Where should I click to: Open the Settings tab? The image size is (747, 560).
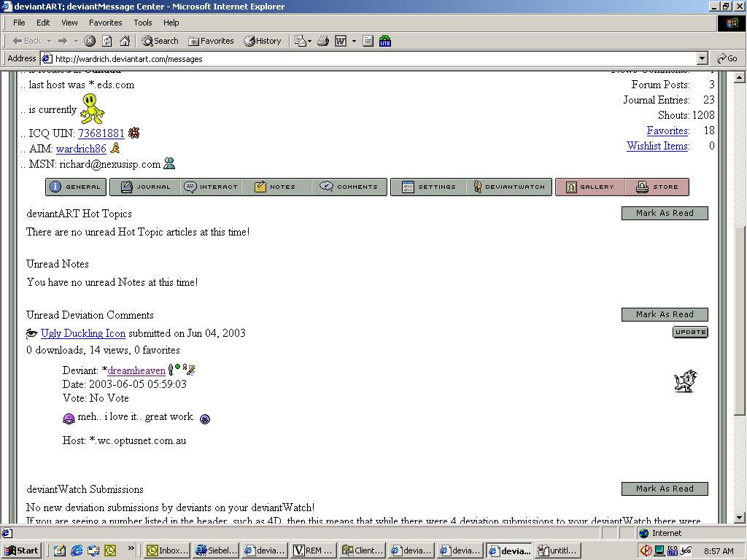pyautogui.click(x=429, y=187)
